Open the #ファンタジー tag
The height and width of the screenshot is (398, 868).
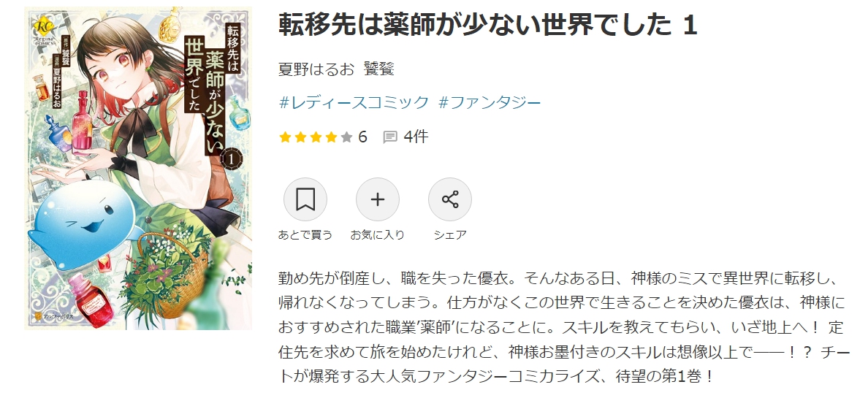pyautogui.click(x=490, y=102)
